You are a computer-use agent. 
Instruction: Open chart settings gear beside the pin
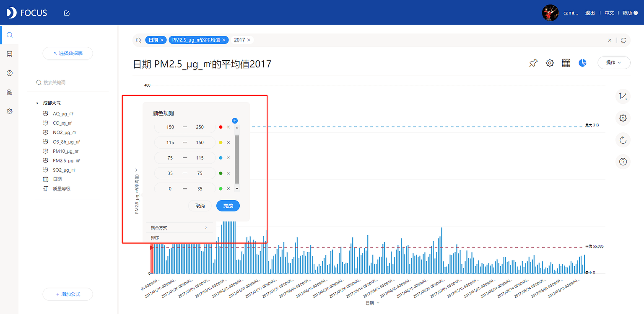[x=550, y=63]
